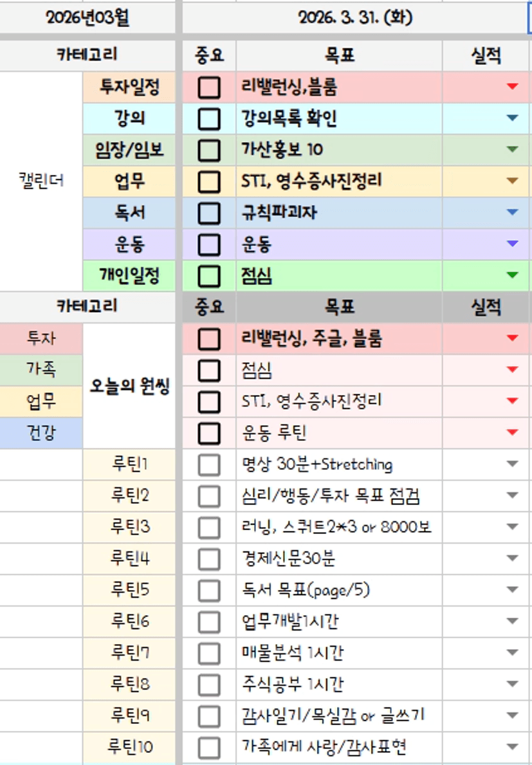Open the red dropdown arrow in 운동 루틴 row
Viewport: 532px width, 765px height.
[x=512, y=432]
